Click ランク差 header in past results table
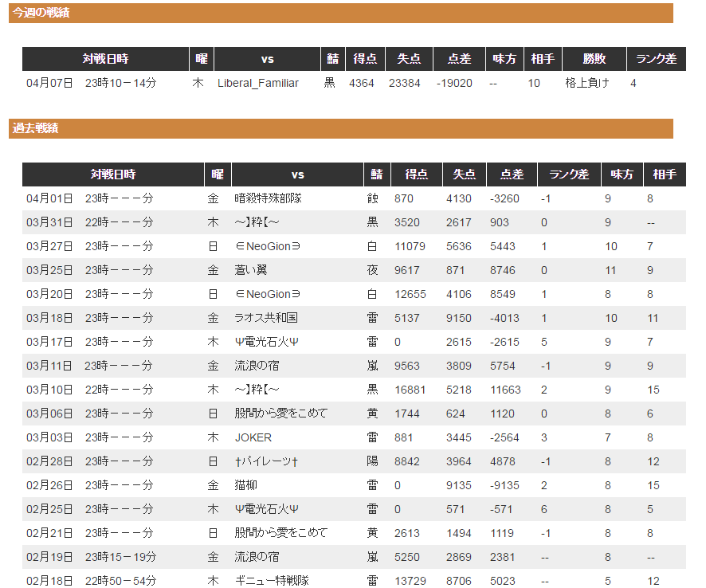This screenshot has width=706, height=588. (570, 174)
